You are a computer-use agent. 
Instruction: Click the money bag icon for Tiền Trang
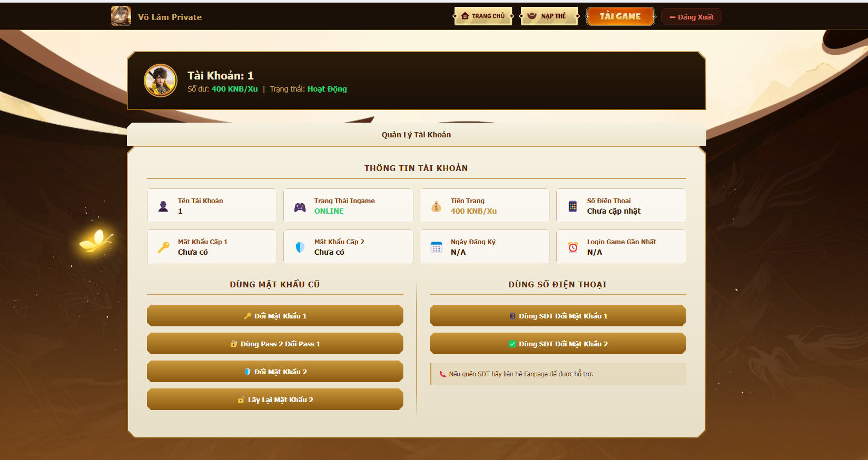click(x=436, y=207)
